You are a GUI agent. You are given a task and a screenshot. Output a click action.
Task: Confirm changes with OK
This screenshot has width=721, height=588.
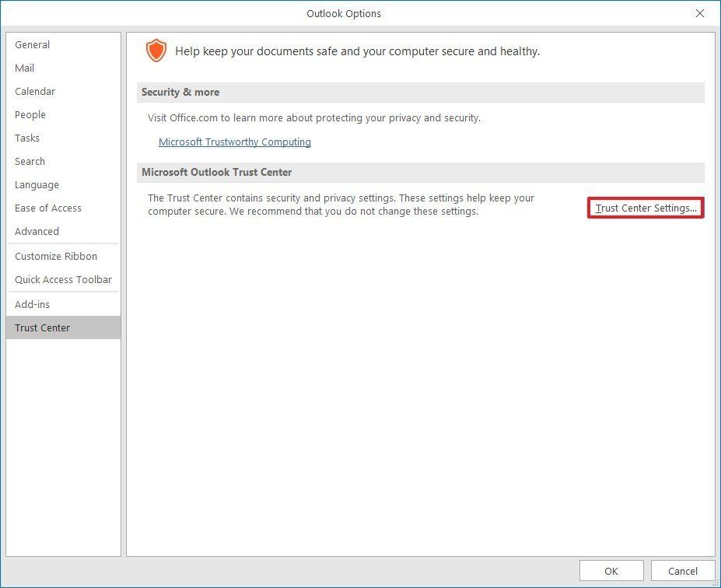[611, 570]
